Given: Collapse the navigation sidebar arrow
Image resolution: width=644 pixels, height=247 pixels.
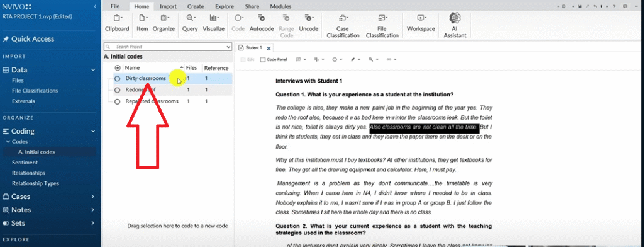Looking at the screenshot, I should point(95,6).
